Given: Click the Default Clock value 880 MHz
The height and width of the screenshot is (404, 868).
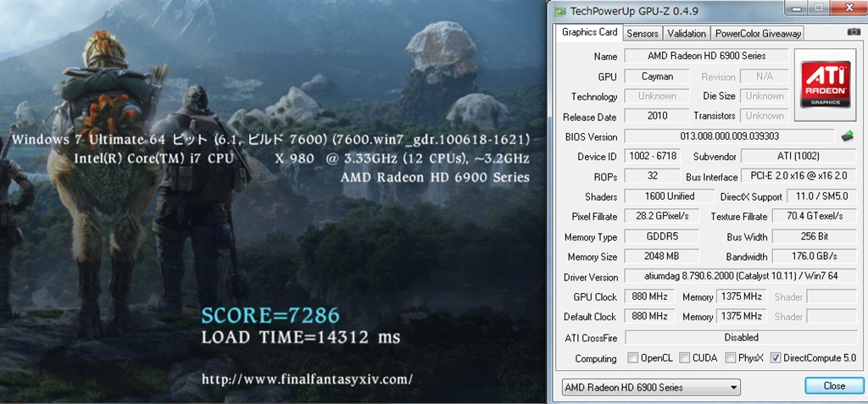Looking at the screenshot, I should tap(649, 316).
